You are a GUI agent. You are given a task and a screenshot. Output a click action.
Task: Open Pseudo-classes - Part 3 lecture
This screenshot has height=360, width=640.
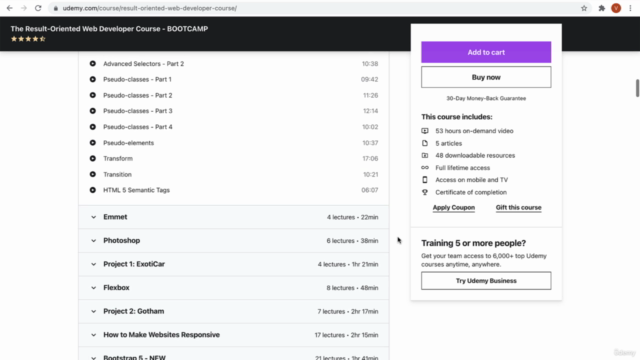click(x=138, y=111)
